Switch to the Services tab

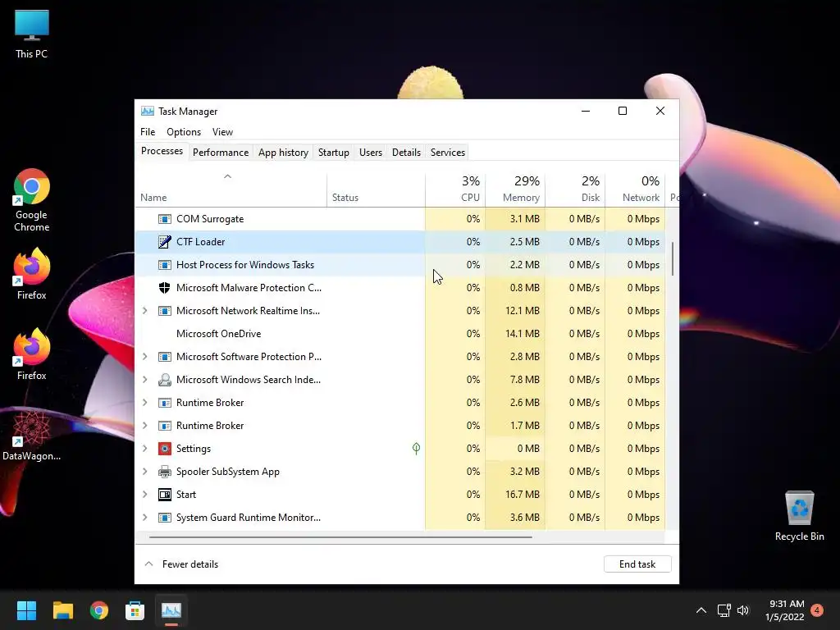click(x=448, y=153)
